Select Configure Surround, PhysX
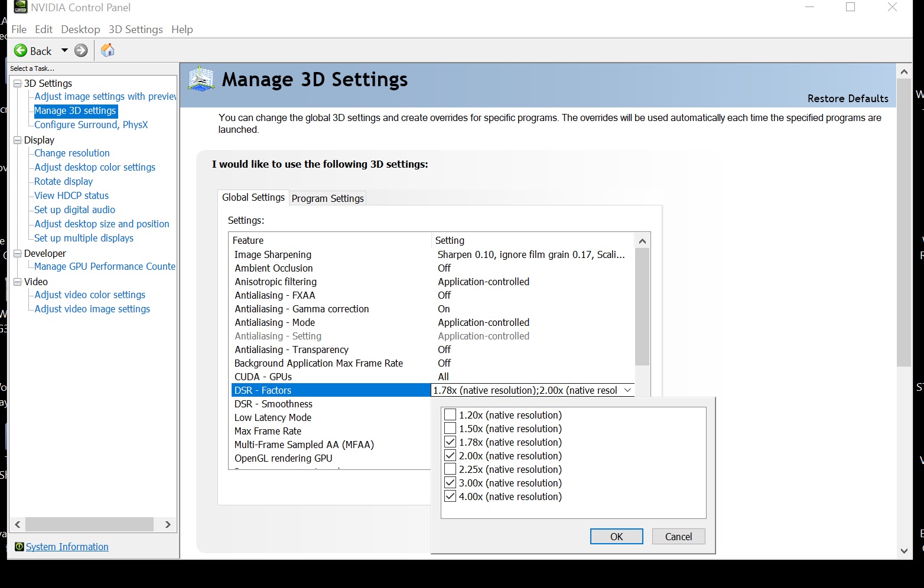 [91, 125]
